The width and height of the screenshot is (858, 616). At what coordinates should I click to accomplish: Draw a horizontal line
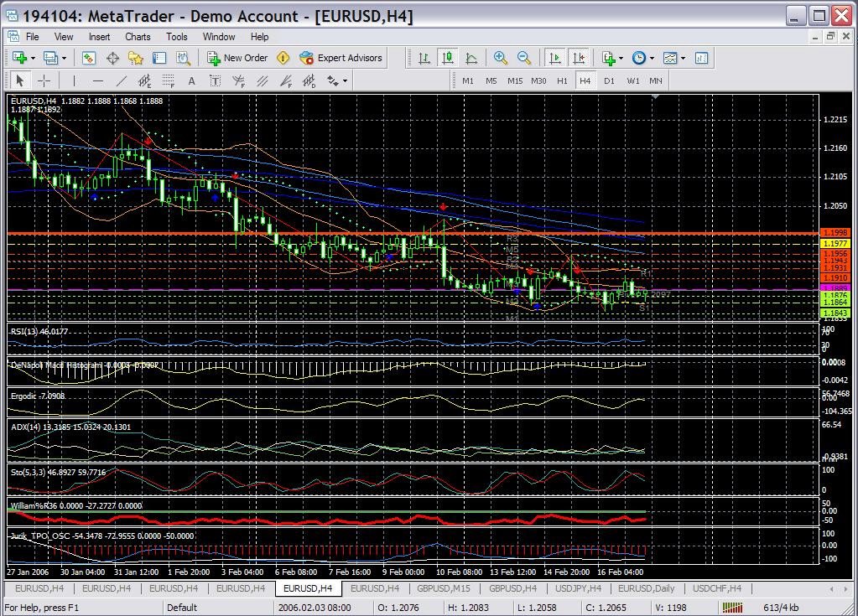click(98, 81)
